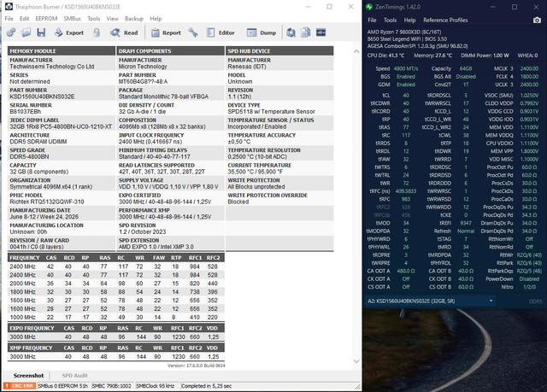Click the padlock icon in the toolbar
Viewport: 547px width, 392px height.
point(97,32)
